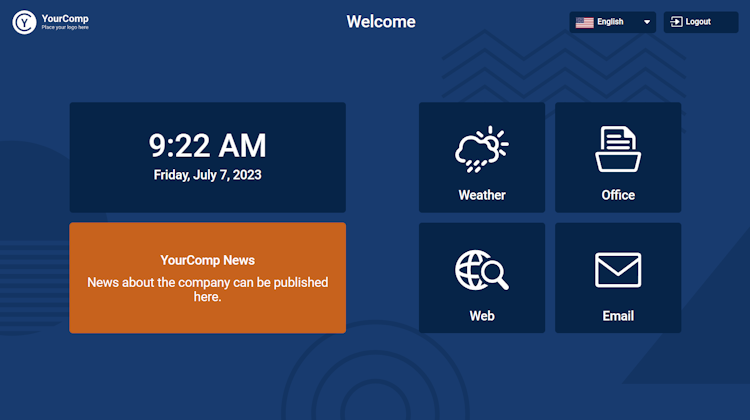The height and width of the screenshot is (420, 750).
Task: Open the Email envelope icon
Action: click(x=618, y=270)
